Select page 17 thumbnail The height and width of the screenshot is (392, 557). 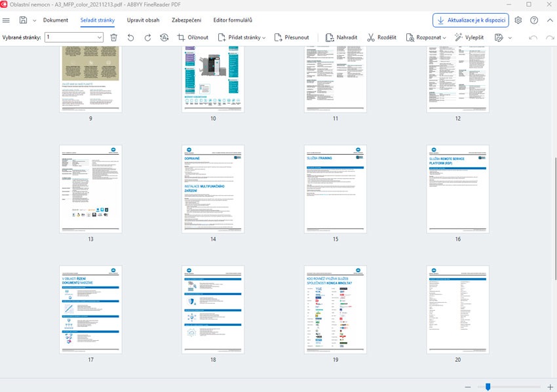[90, 309]
